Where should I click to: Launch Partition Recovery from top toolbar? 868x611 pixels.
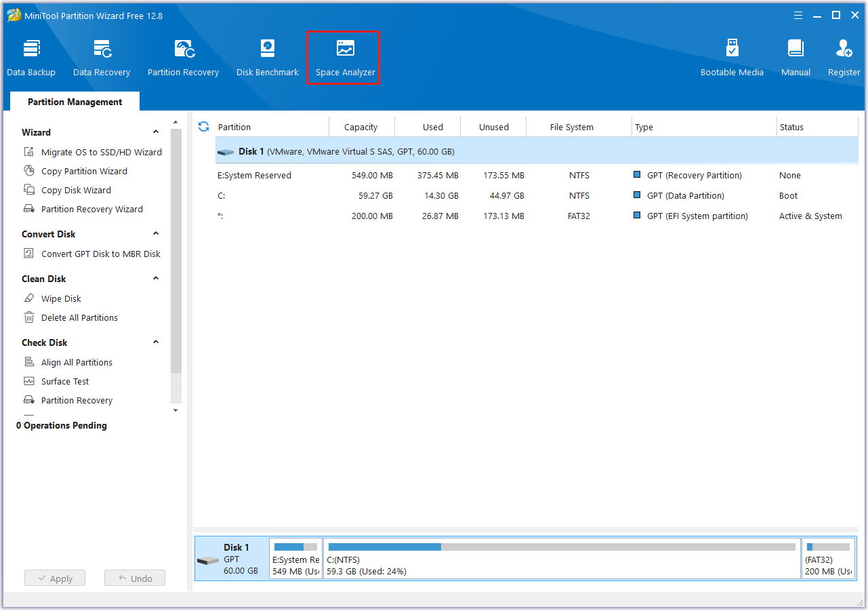183,58
